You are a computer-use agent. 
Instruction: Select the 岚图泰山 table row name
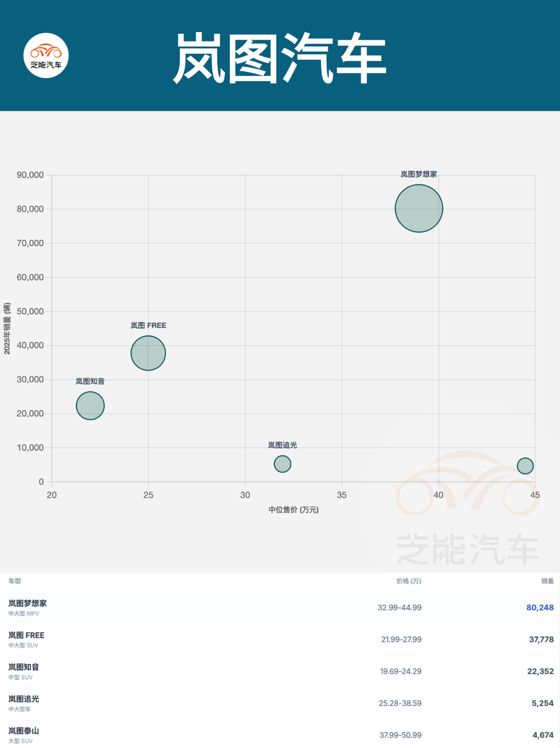click(24, 730)
